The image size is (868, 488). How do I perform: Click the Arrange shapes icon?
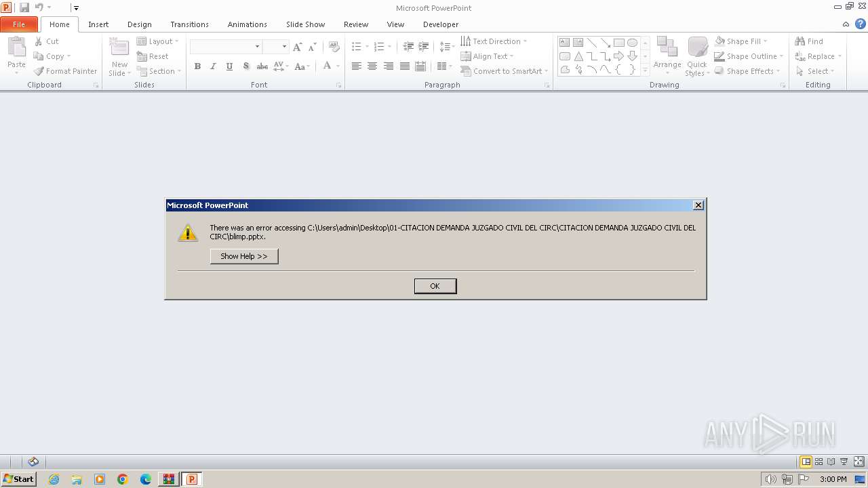tap(667, 47)
